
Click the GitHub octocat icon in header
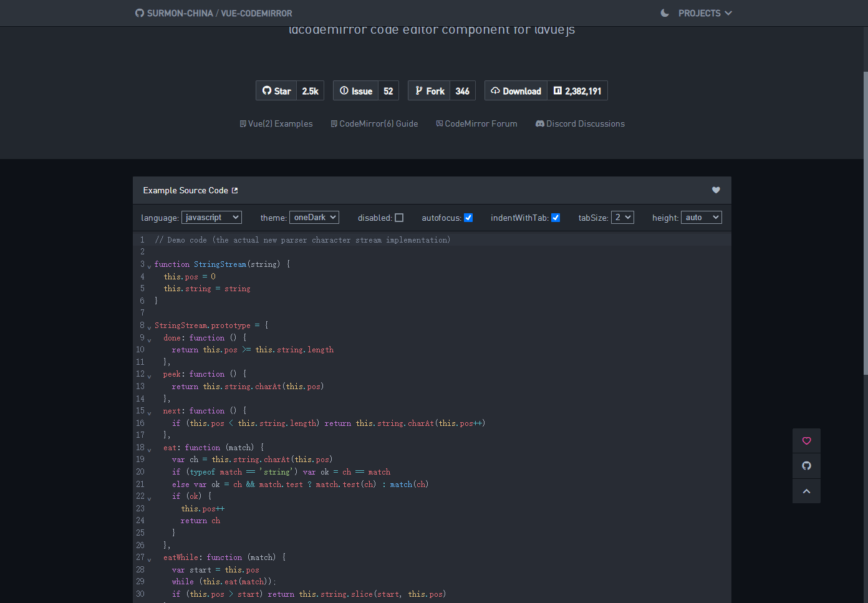click(140, 13)
